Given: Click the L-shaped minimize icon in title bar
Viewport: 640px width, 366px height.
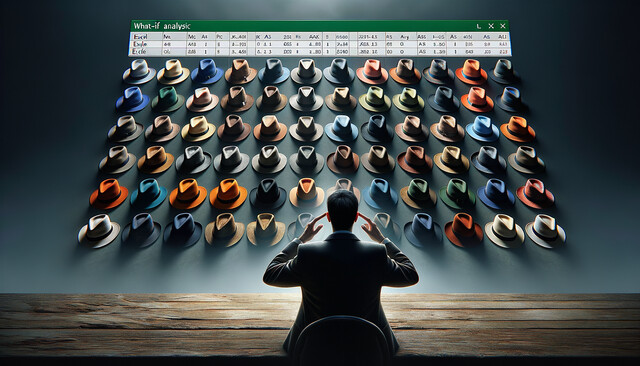Looking at the screenshot, I should point(479,26).
